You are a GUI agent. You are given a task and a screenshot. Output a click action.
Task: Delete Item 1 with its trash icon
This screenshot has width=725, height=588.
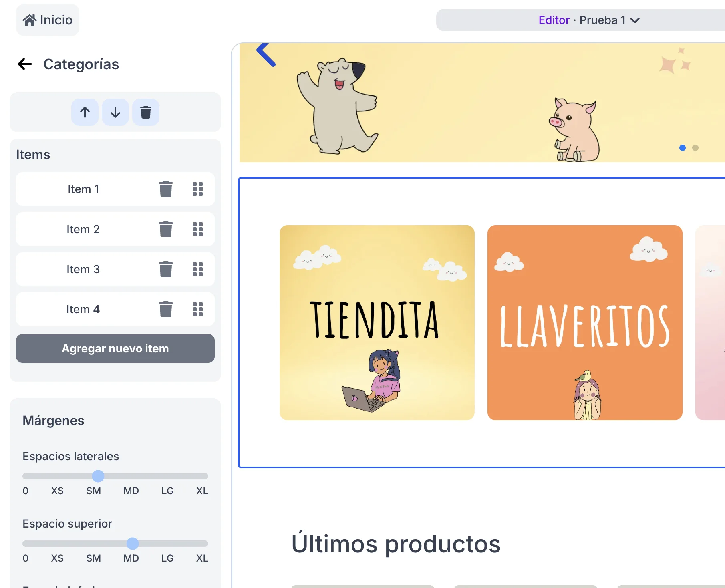pos(165,189)
